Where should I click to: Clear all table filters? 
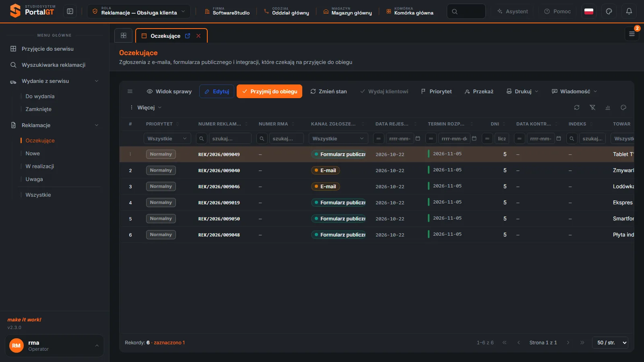[592, 107]
